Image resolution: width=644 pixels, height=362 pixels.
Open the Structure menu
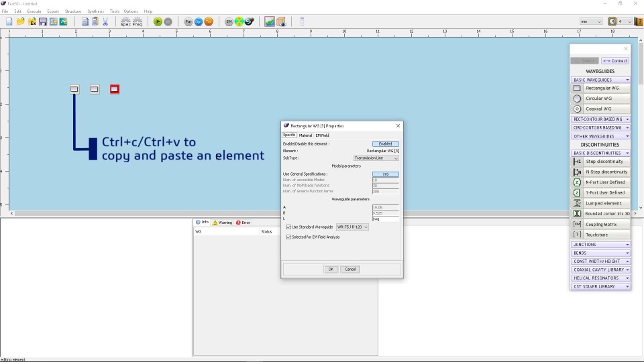click(x=72, y=11)
